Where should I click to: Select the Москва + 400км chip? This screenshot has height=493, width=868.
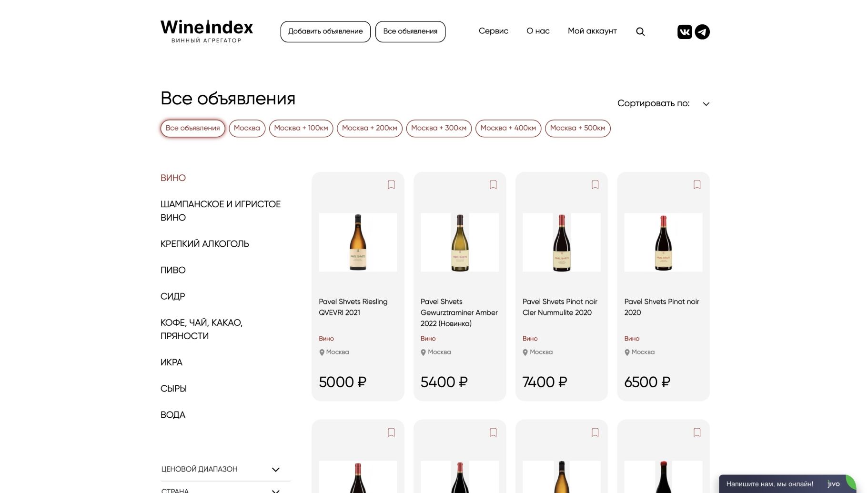click(508, 128)
